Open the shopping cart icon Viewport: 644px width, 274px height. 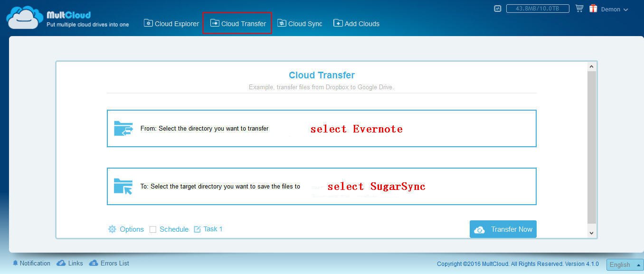pyautogui.click(x=579, y=9)
